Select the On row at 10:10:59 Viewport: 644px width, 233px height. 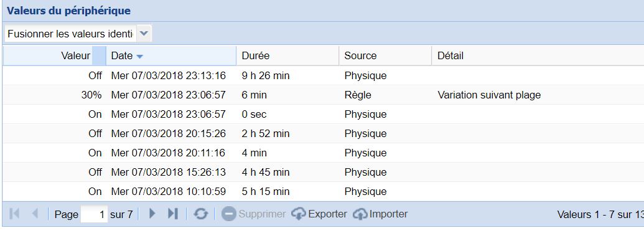323,191
